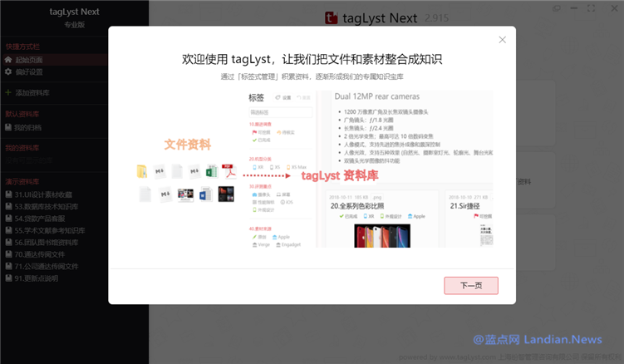624x364 pixels.
Task: Click library icon beside 70.通达传阅文件
Action: coord(8,254)
